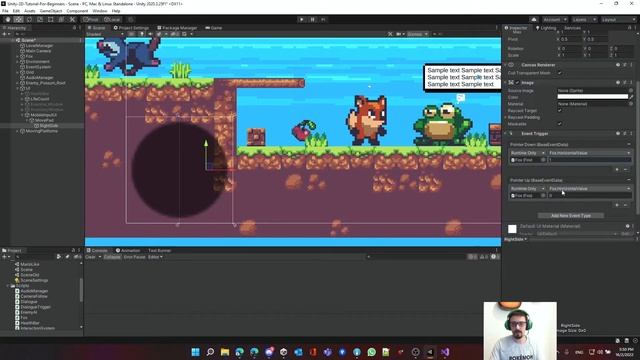Image resolution: width=640 pixels, height=360 pixels.
Task: Toggle Maskable checkbox
Action: coord(560,124)
